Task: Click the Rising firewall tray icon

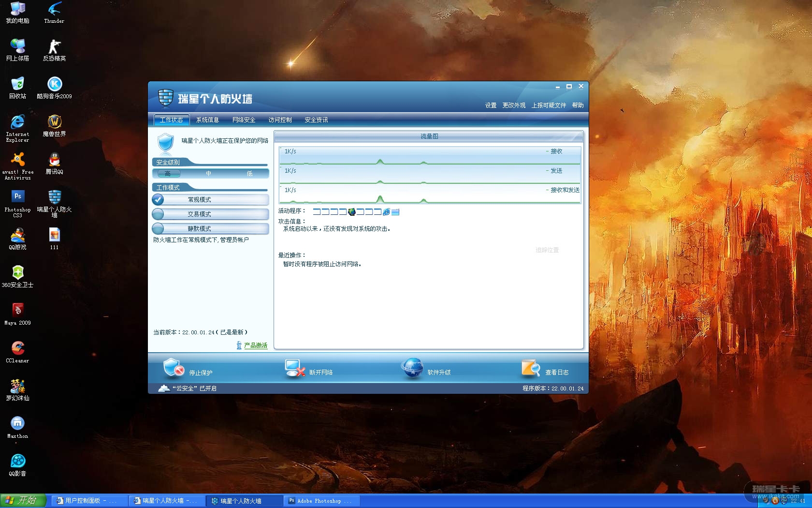Action: point(783,501)
